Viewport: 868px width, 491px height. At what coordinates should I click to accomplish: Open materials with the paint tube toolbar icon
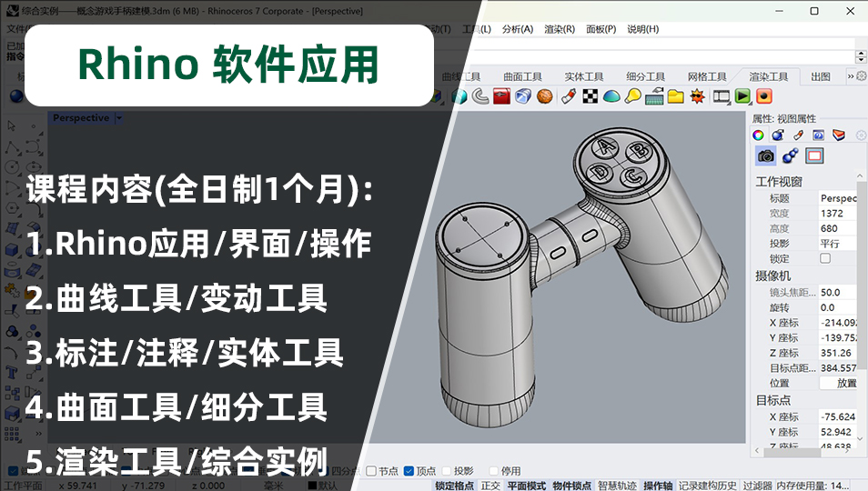569,96
